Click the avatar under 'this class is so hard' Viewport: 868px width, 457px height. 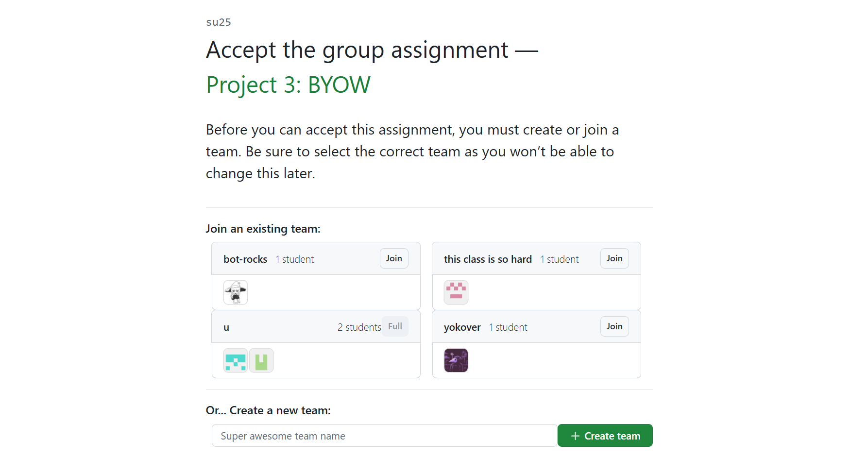click(456, 292)
